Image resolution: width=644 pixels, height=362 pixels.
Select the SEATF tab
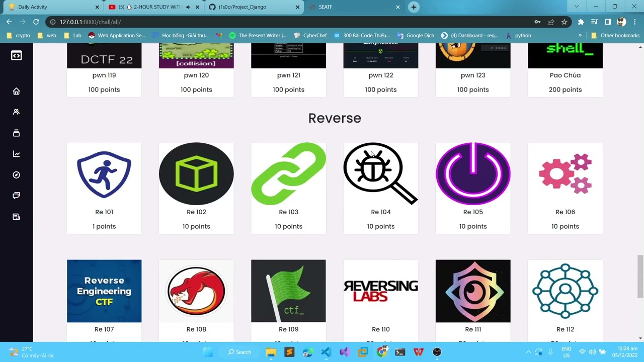[x=355, y=7]
